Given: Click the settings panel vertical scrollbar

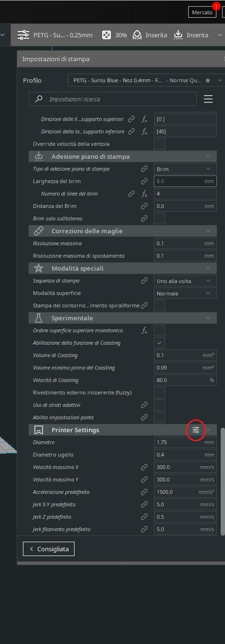Looking at the screenshot, I should click(x=222, y=481).
